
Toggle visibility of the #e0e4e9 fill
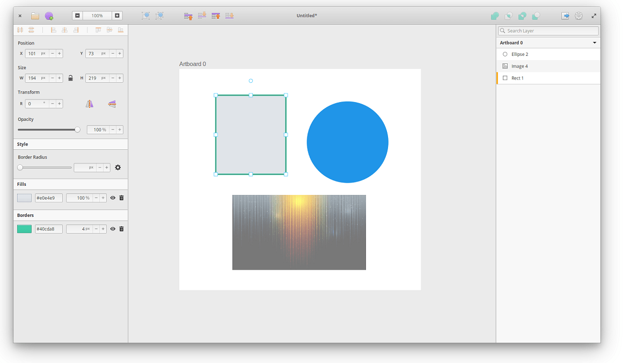click(x=113, y=198)
